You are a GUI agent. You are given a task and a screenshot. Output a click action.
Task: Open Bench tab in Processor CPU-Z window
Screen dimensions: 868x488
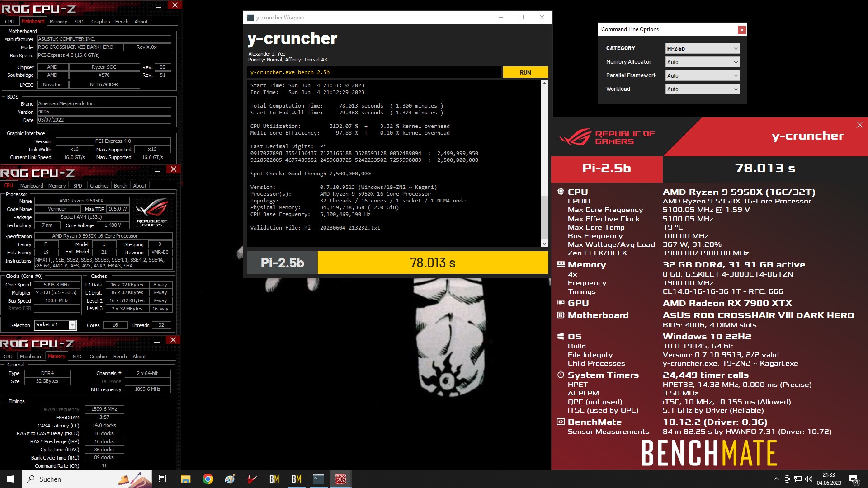tap(121, 186)
